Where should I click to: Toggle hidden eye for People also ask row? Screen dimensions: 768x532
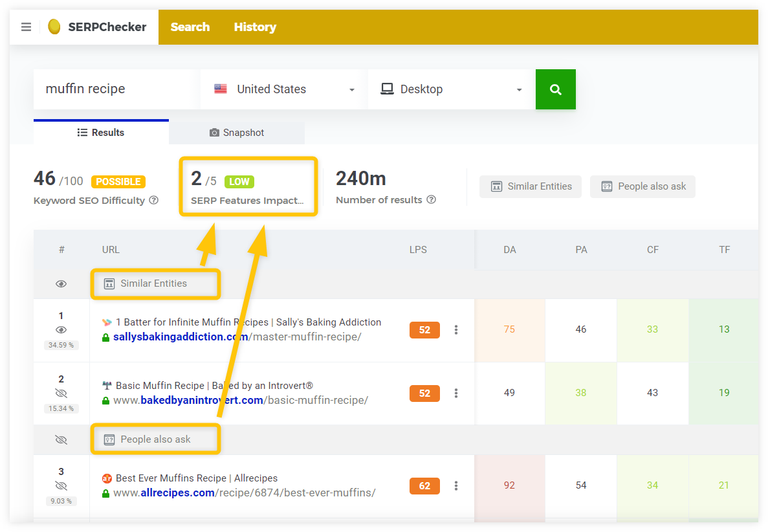(61, 439)
